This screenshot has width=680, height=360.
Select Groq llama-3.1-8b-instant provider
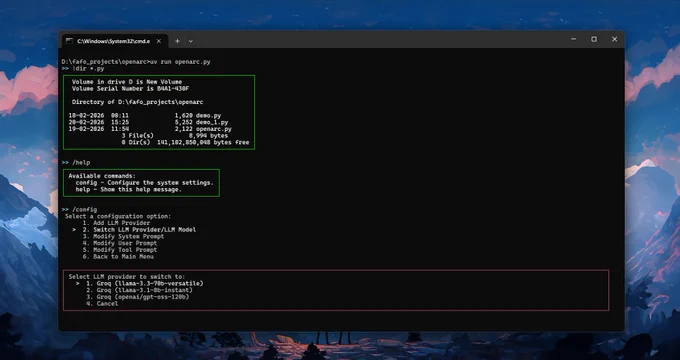[x=139, y=290]
